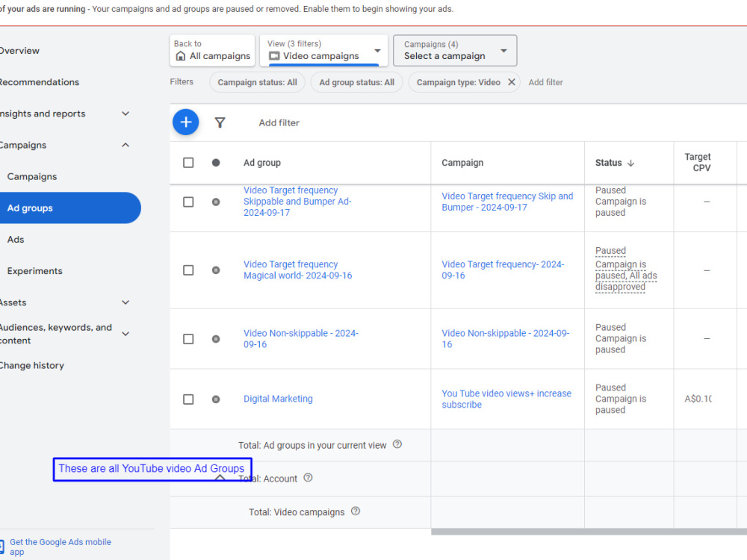This screenshot has height=560, width=747.
Task: Open Experiments in the sidebar
Action: [35, 270]
